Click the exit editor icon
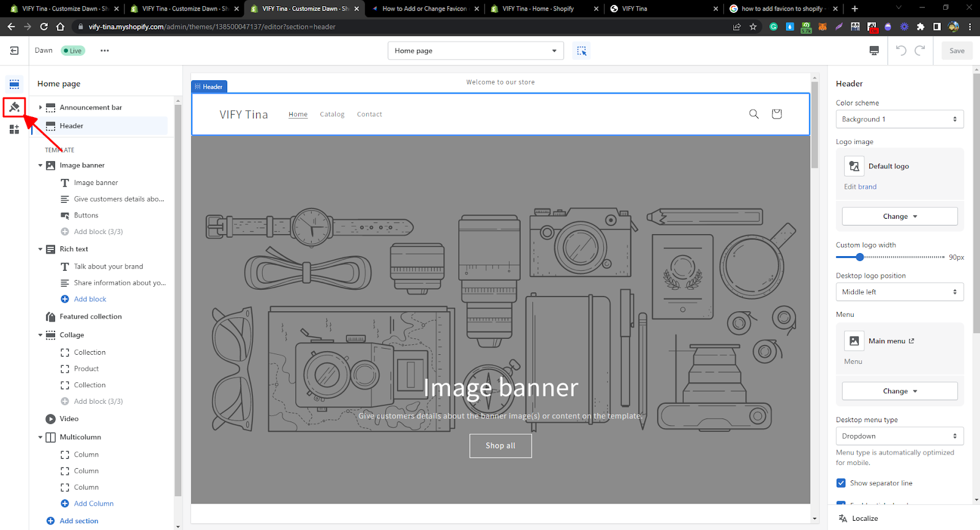Image resolution: width=980 pixels, height=530 pixels. point(14,51)
